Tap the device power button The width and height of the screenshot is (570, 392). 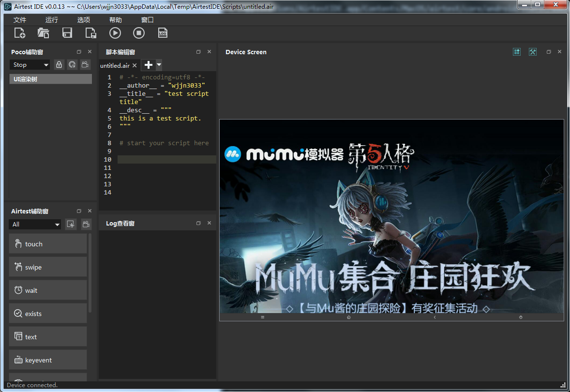coord(521,317)
